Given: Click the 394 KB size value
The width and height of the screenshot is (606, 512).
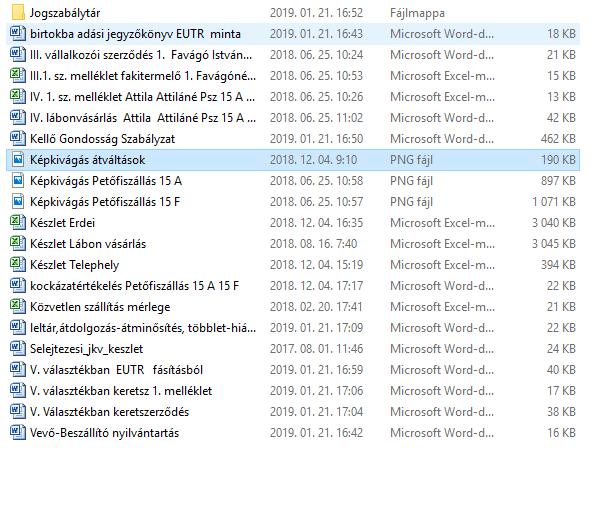Looking at the screenshot, I should [x=558, y=265].
